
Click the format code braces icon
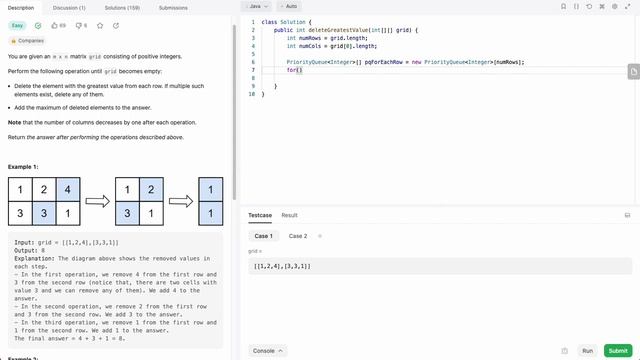576,7
